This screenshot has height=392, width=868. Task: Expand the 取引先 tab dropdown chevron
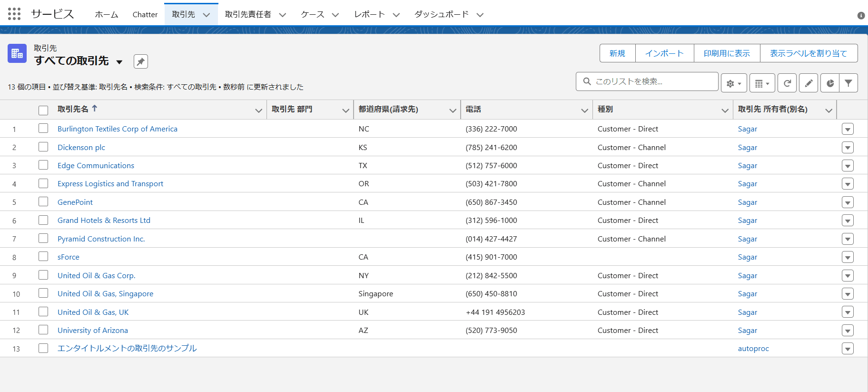tap(207, 15)
